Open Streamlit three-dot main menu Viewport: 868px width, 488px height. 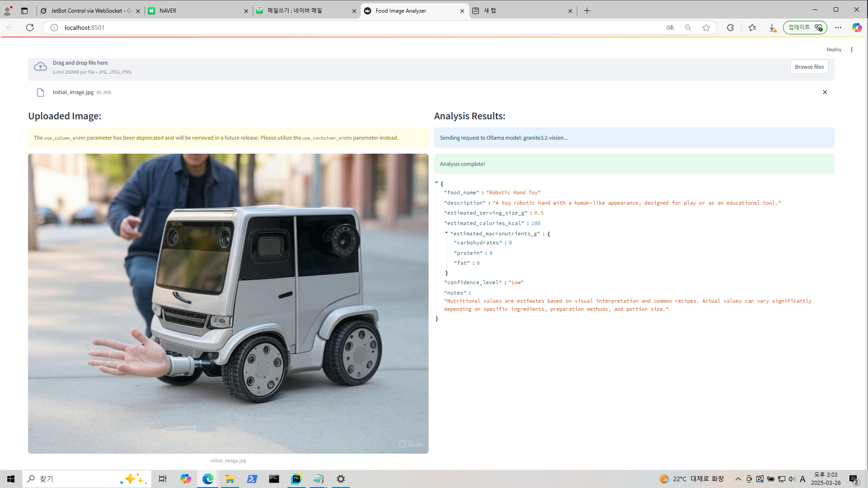[x=851, y=50]
